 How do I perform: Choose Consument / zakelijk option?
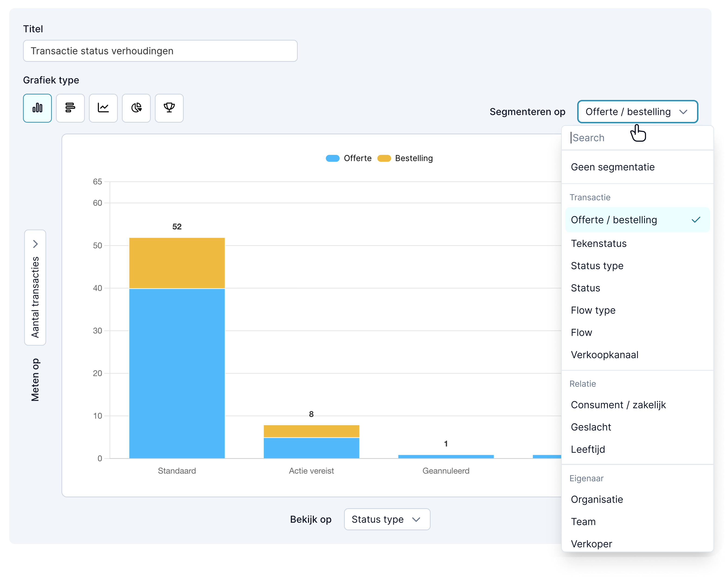[x=618, y=405]
